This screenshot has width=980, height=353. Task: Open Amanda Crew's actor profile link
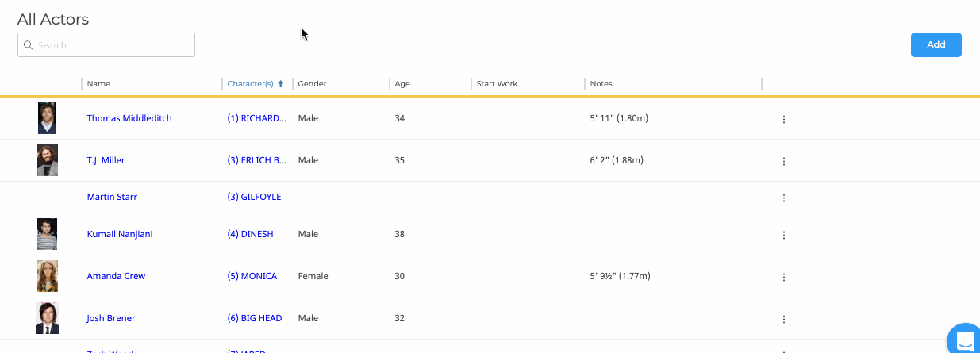pos(116,276)
